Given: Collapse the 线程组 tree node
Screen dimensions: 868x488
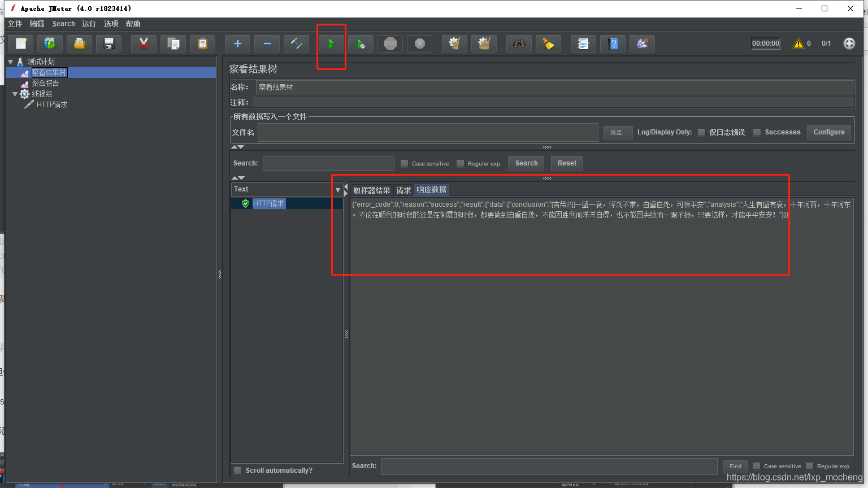Looking at the screenshot, I should 15,94.
